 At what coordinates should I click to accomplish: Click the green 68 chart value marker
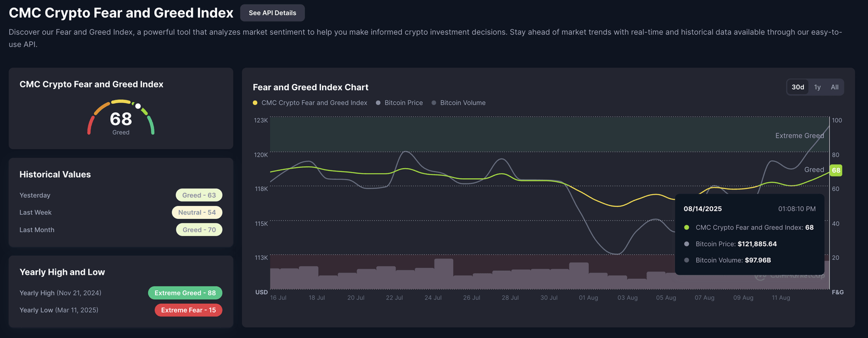click(836, 170)
